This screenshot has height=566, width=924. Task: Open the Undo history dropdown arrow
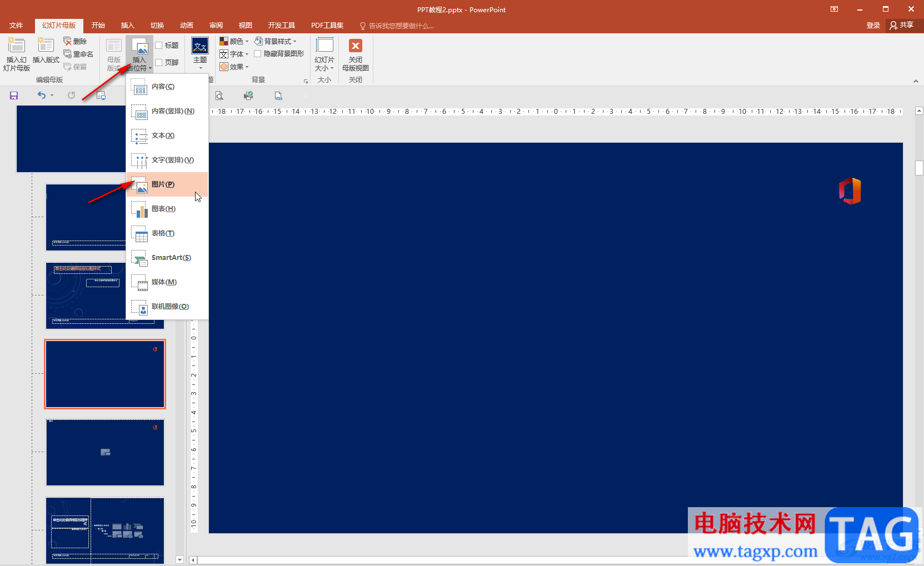click(52, 96)
